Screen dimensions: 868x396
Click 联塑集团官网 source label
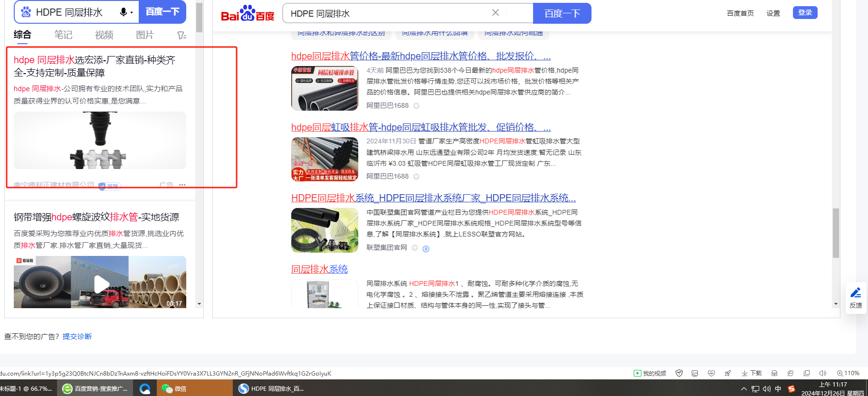click(387, 247)
